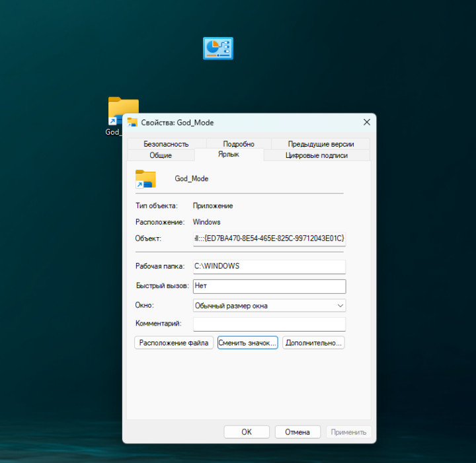Expand the Окно window size dropdown
Viewport: 476px width, 463px height.
269,306
